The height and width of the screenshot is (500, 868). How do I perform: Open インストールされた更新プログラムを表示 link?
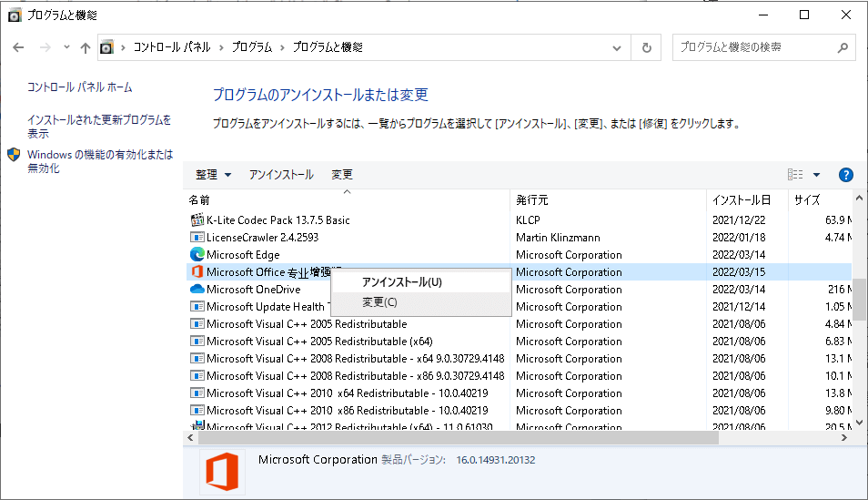coord(99,127)
